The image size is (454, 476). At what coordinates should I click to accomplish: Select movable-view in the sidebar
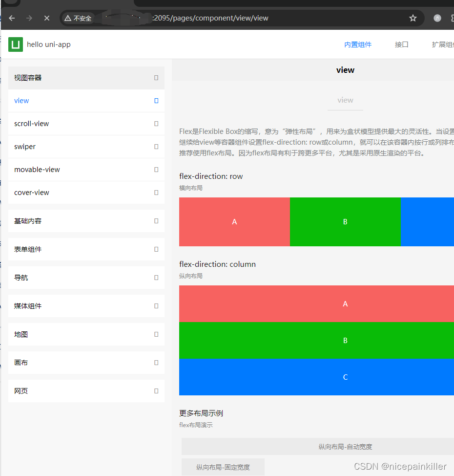coord(37,169)
